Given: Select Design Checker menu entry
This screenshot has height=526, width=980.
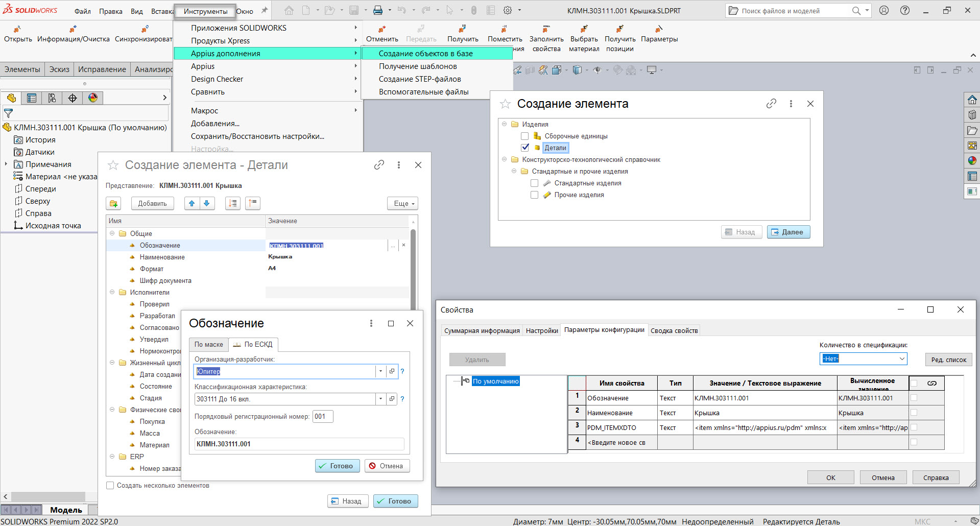Looking at the screenshot, I should [x=269, y=79].
